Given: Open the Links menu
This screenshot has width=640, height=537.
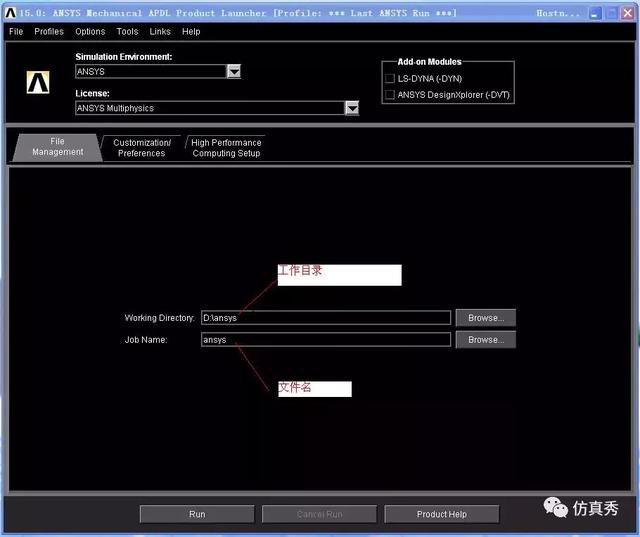Looking at the screenshot, I should tap(160, 31).
